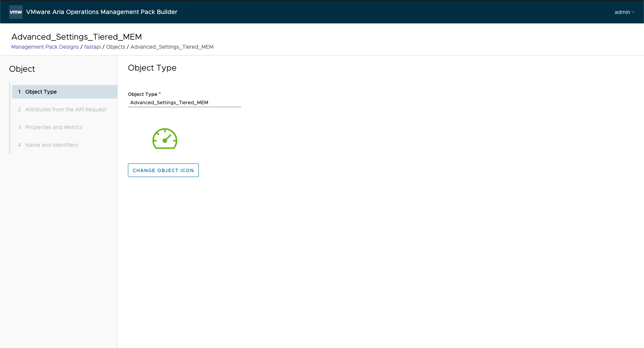Click the admin username in header
Screen dimensions: 644x348
(x=622, y=12)
